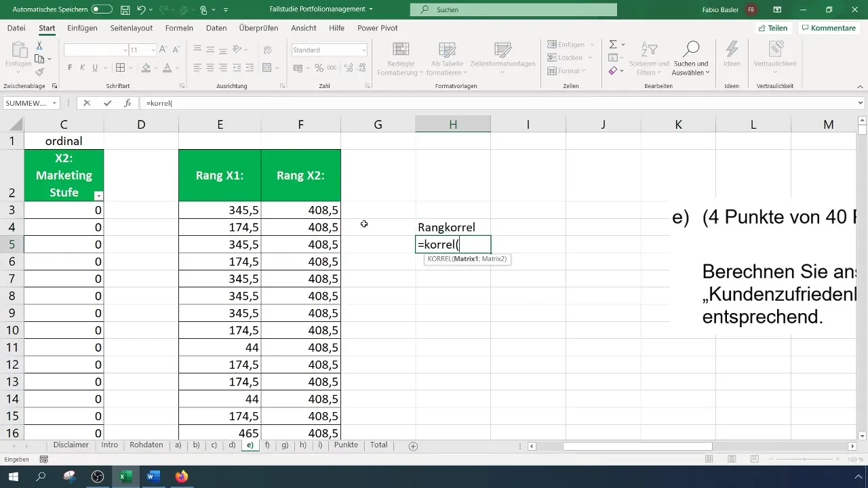The image size is (868, 488).
Task: Open Sortieren und Filtern menu
Action: click(x=649, y=58)
